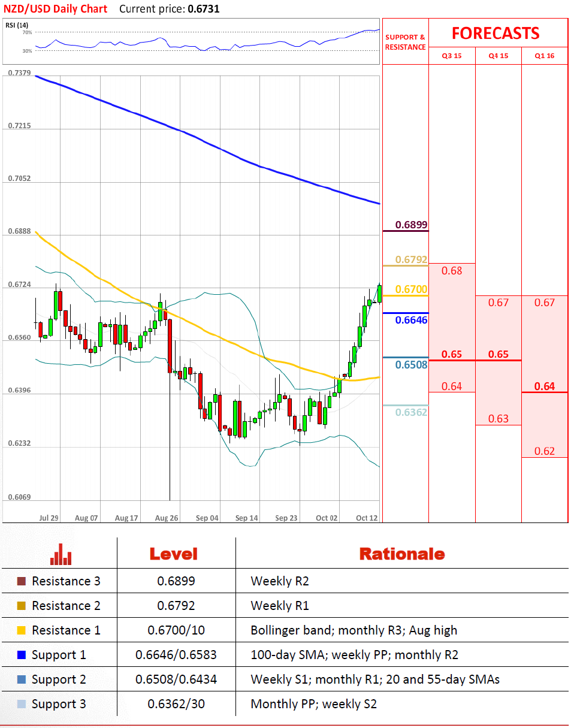Click the Weekly R2 rationale cell
The image size is (574, 728).
click(x=280, y=581)
